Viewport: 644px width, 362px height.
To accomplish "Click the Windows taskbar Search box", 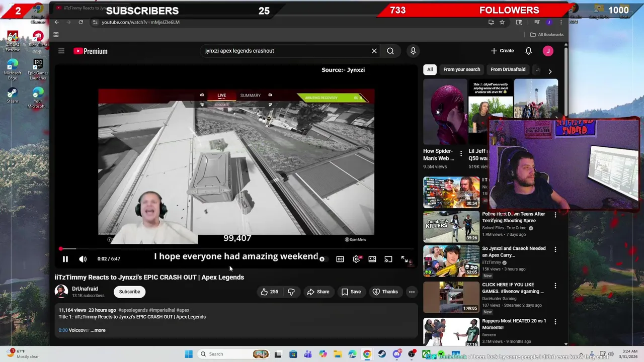I will tap(234, 354).
